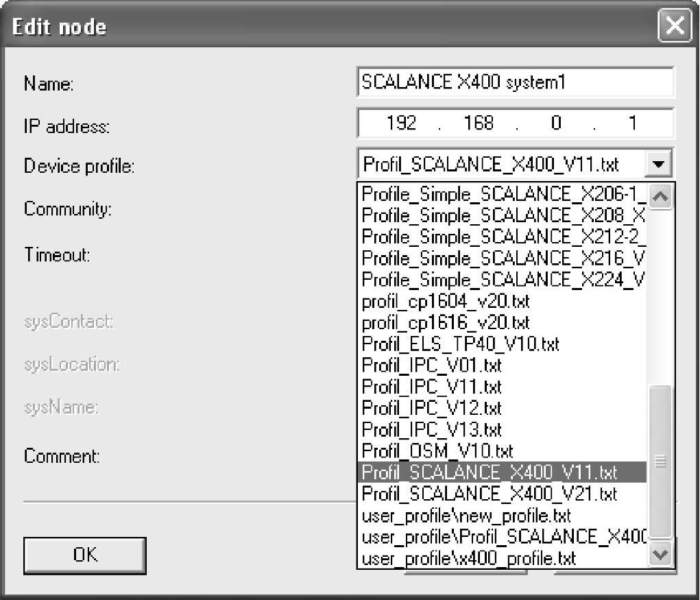700x600 pixels.
Task: Click the Name input field
Action: [516, 82]
